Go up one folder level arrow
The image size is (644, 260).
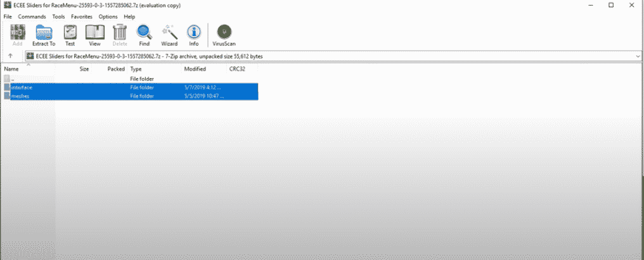point(11,56)
